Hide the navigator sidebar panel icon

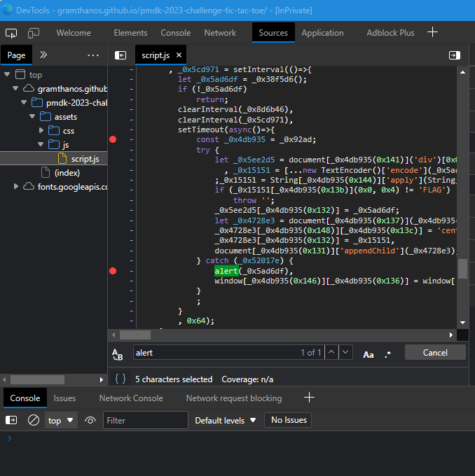(x=121, y=55)
